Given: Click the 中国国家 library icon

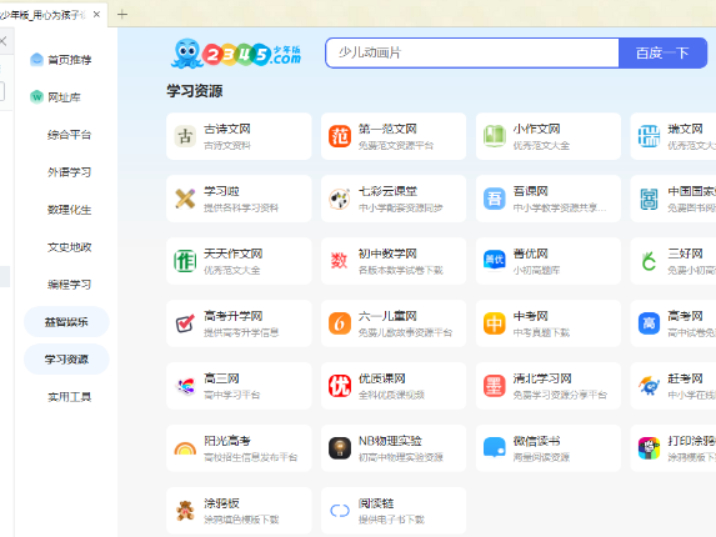Looking at the screenshot, I should 649,199.
